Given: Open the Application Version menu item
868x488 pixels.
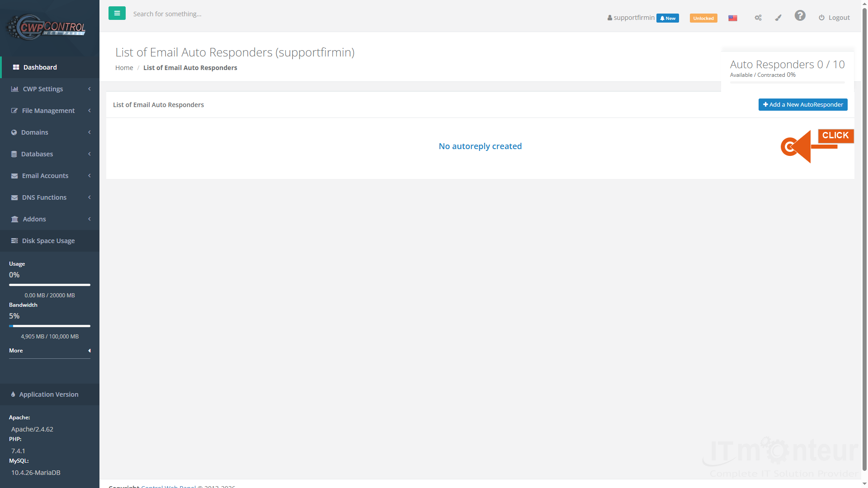Looking at the screenshot, I should pyautogui.click(x=50, y=394).
